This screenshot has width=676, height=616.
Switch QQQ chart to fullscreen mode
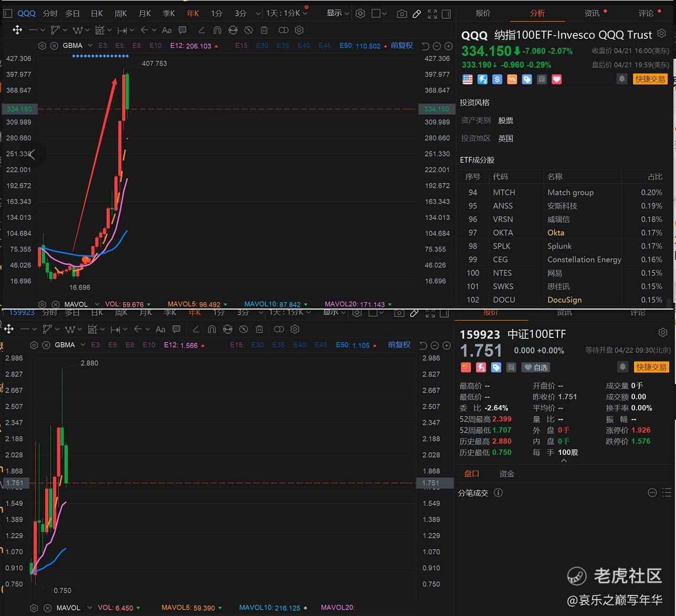432,14
